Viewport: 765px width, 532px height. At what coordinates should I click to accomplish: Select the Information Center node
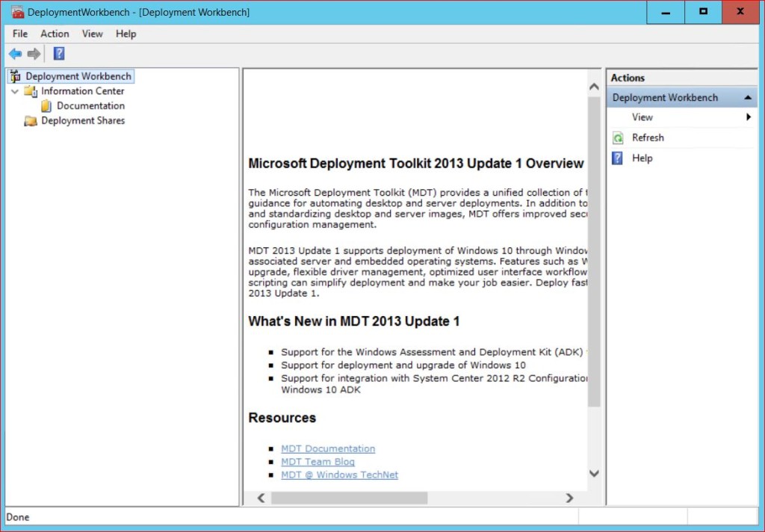(x=84, y=90)
